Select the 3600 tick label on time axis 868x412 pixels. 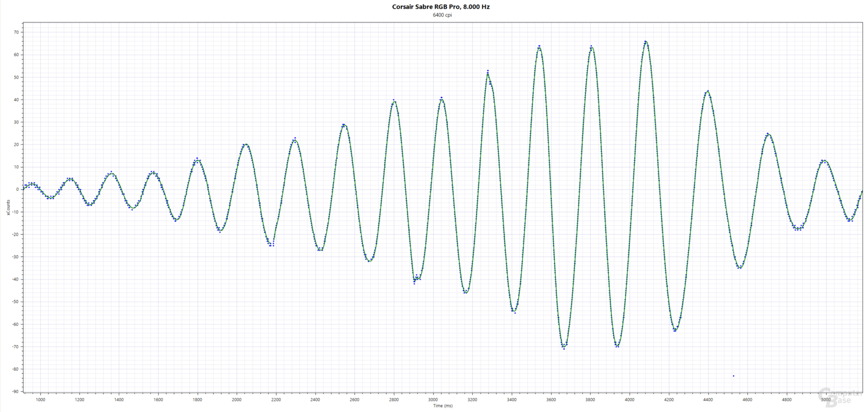(x=551, y=399)
